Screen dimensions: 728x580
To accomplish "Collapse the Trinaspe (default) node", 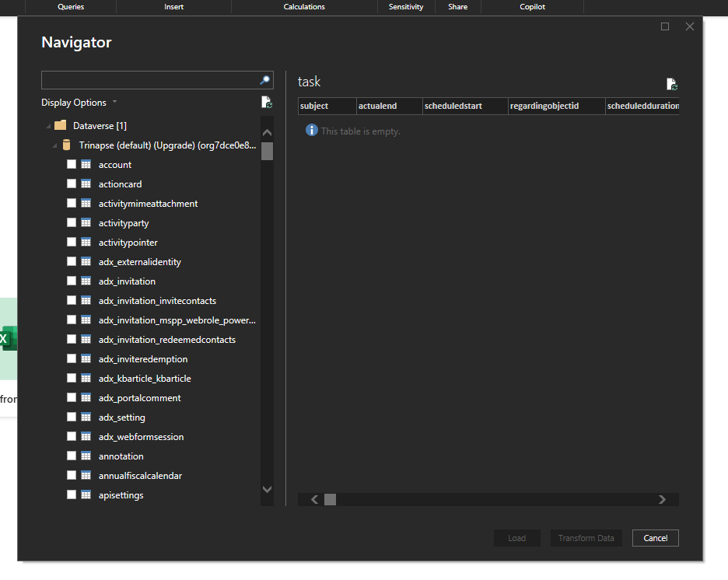I will [54, 145].
